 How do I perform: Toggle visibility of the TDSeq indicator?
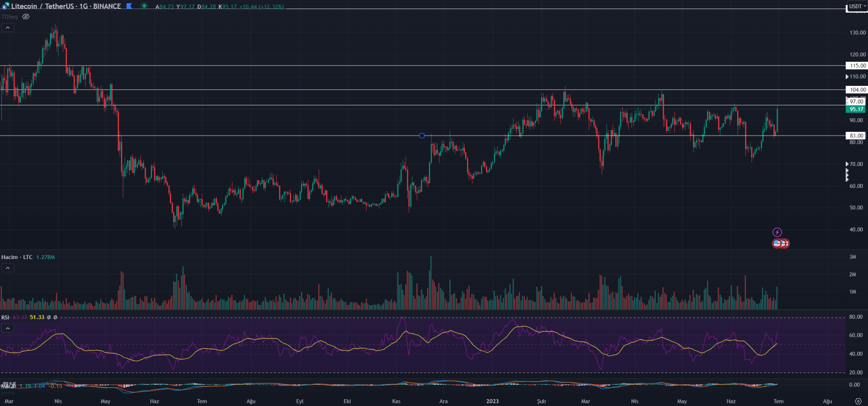click(26, 17)
